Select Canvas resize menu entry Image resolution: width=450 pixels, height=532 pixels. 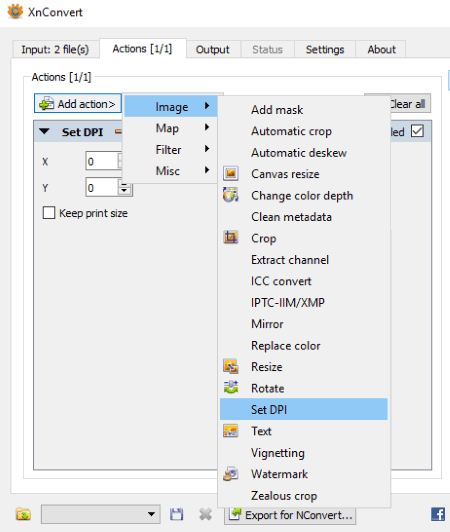pyautogui.click(x=304, y=174)
